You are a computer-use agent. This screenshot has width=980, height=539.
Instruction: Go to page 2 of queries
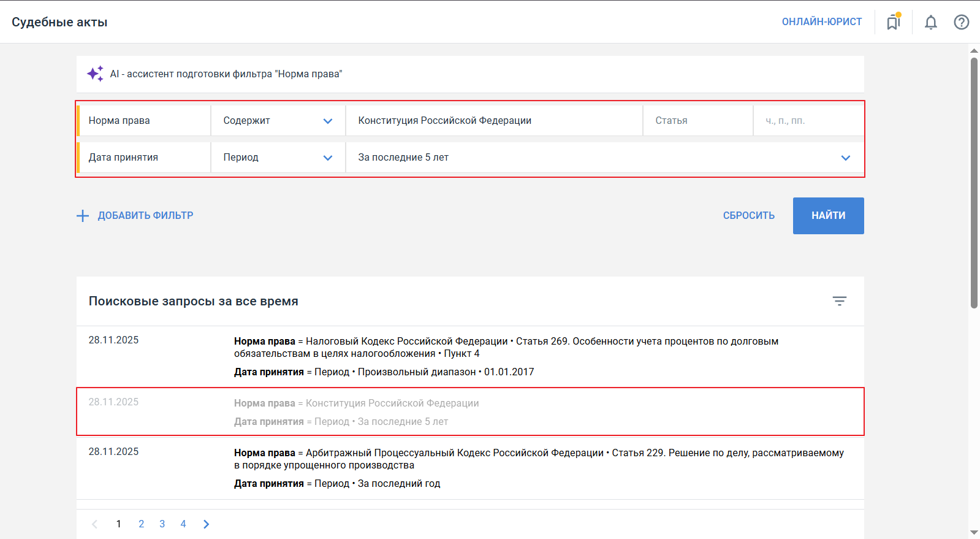[x=142, y=524]
